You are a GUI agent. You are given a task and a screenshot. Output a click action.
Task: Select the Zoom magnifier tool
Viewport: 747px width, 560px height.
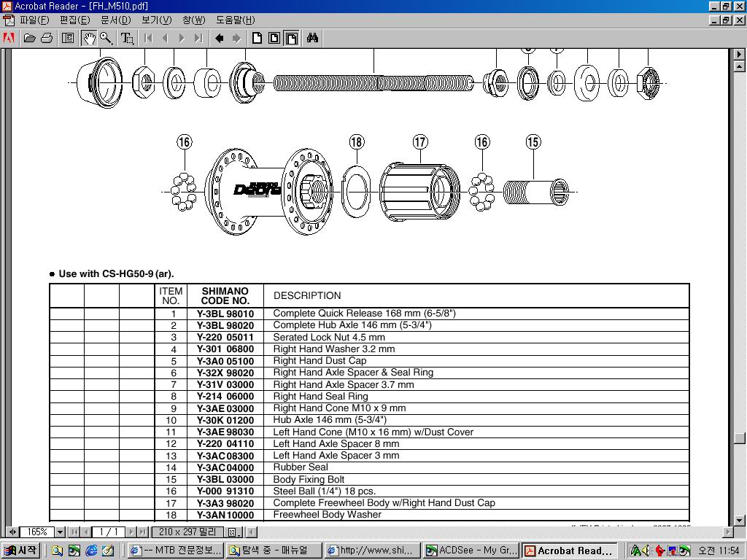107,38
